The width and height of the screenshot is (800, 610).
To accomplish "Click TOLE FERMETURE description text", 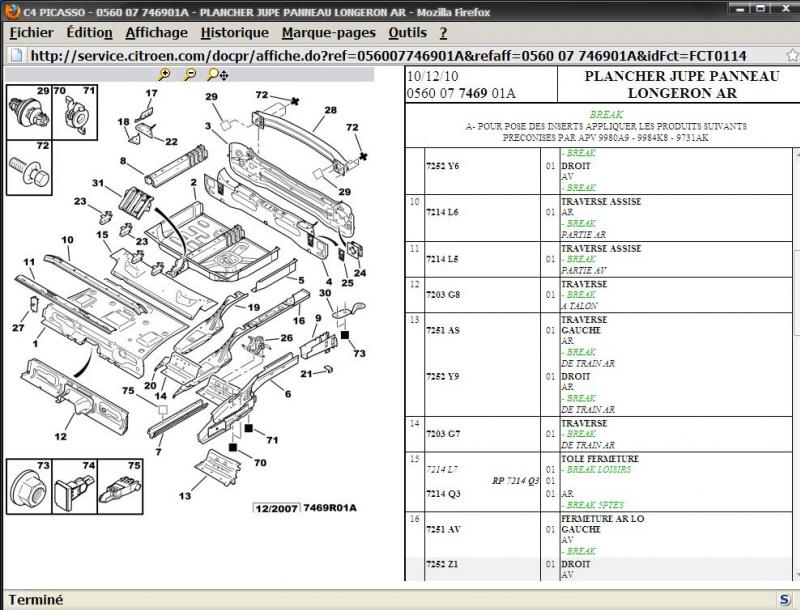I will (599, 459).
